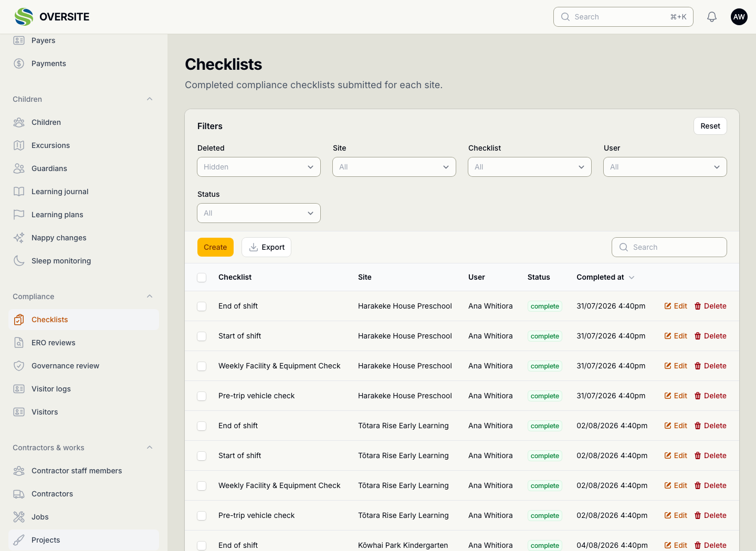Reset the filters

pos(710,126)
